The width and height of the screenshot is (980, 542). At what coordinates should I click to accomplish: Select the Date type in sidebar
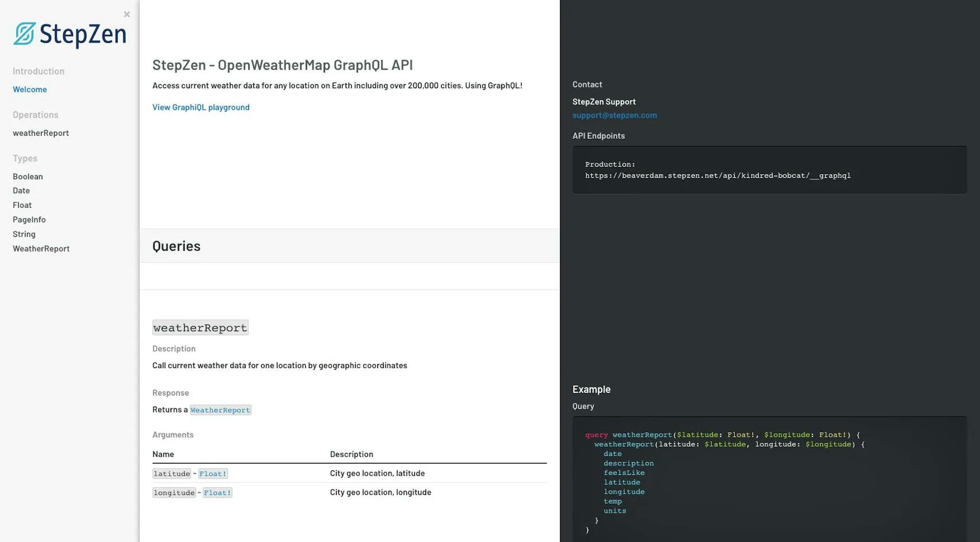coord(21,190)
